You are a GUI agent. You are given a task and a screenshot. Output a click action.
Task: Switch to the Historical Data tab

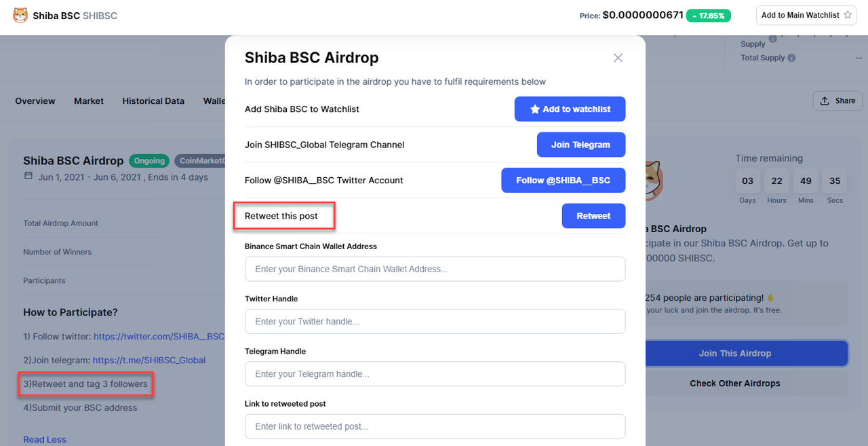(x=153, y=100)
